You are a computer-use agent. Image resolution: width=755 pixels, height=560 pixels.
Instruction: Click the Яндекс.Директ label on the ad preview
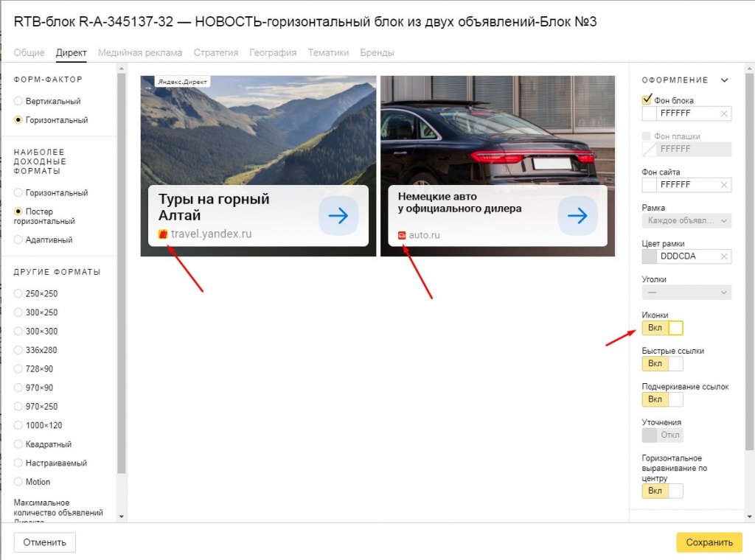coord(183,82)
